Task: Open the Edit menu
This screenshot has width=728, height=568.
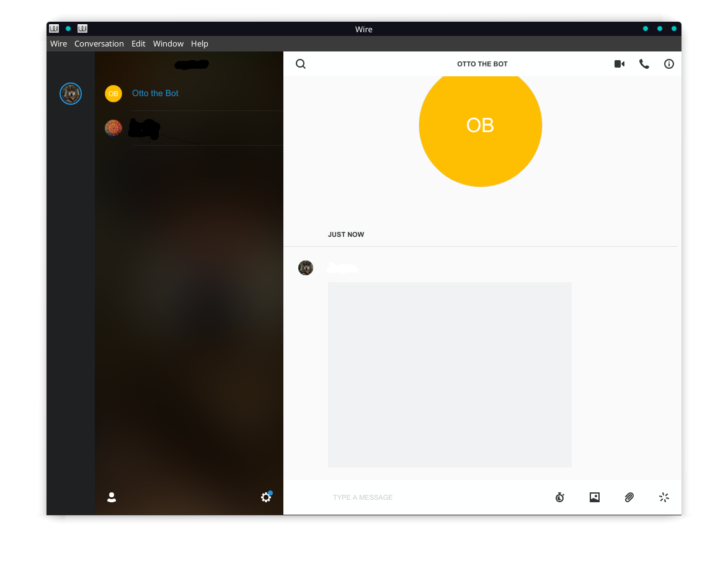Action: (138, 43)
